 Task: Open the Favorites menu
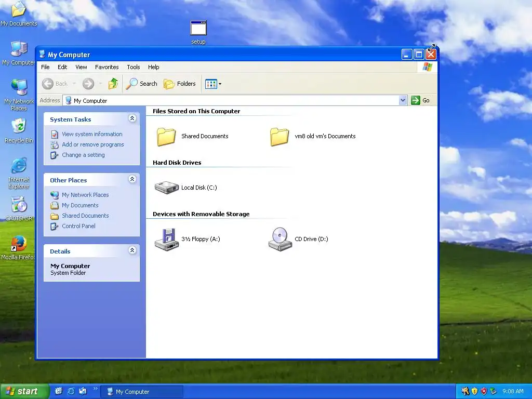pos(107,67)
